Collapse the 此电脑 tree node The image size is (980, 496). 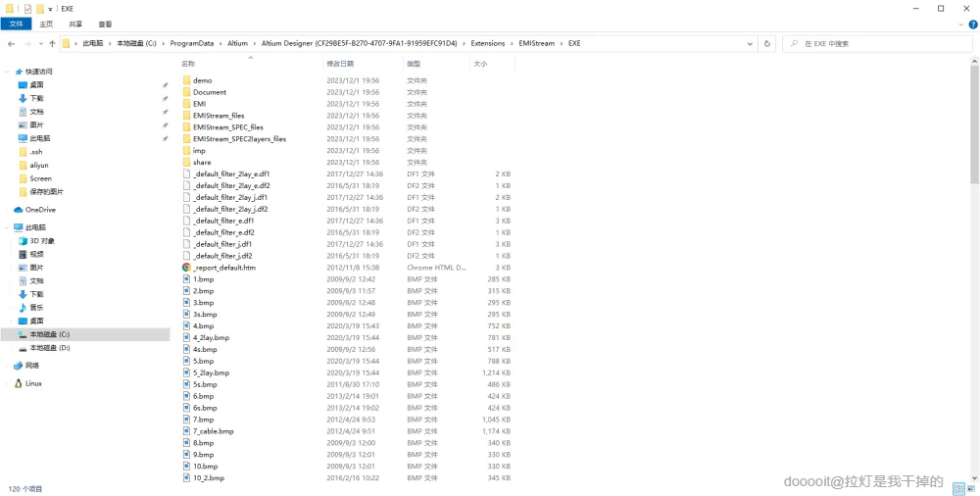(8, 227)
